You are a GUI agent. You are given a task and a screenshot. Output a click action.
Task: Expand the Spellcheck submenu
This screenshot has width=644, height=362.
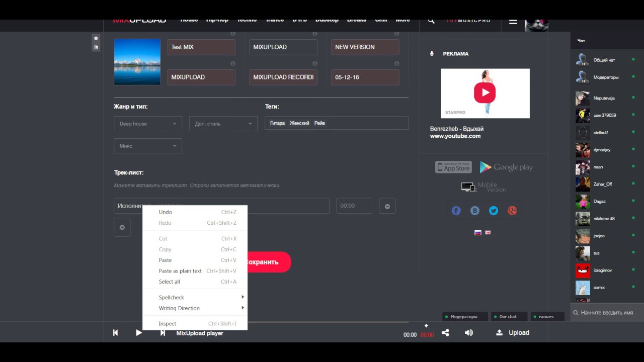pyautogui.click(x=195, y=298)
